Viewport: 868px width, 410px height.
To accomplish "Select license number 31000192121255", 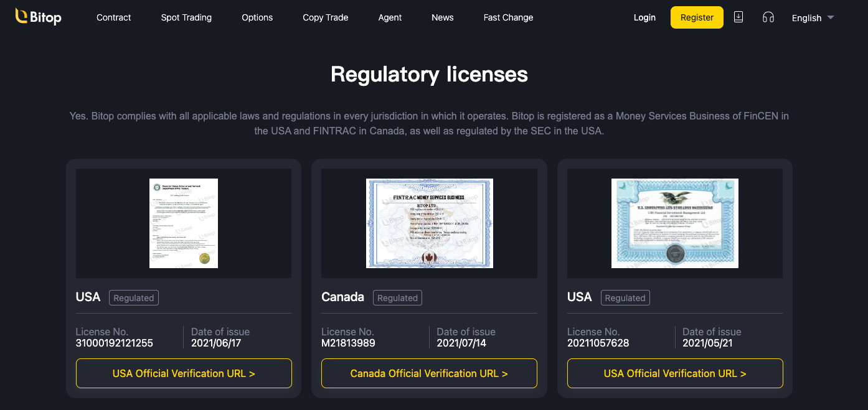I will pyautogui.click(x=115, y=343).
